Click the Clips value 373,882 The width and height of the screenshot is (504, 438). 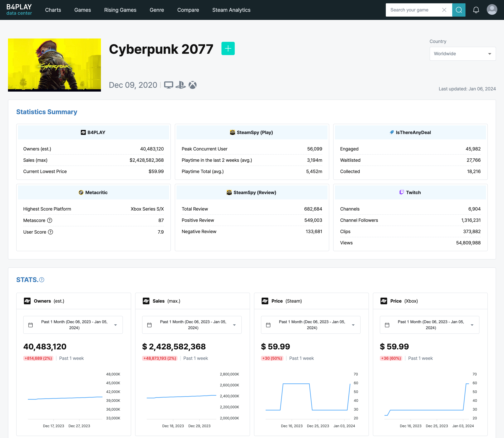point(472,231)
